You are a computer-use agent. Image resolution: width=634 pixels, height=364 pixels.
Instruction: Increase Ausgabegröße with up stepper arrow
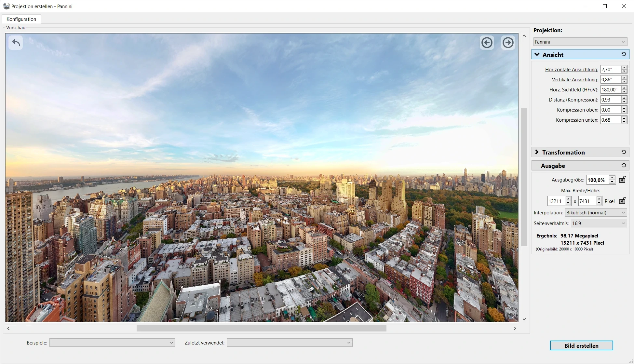click(612, 178)
